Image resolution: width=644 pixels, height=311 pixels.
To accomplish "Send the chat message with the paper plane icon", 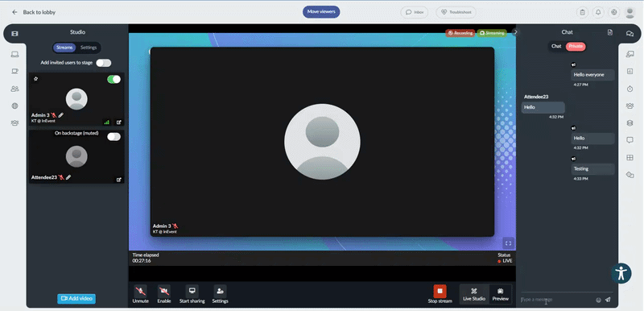I will (x=608, y=300).
